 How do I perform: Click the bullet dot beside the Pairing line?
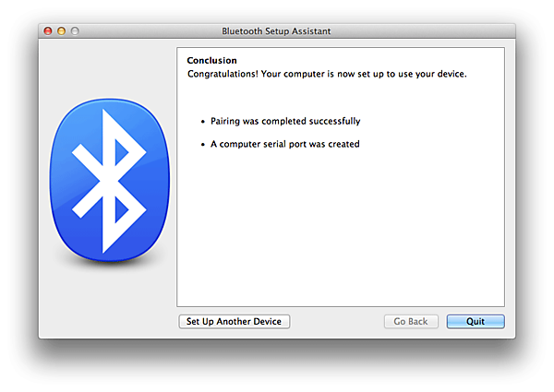202,121
